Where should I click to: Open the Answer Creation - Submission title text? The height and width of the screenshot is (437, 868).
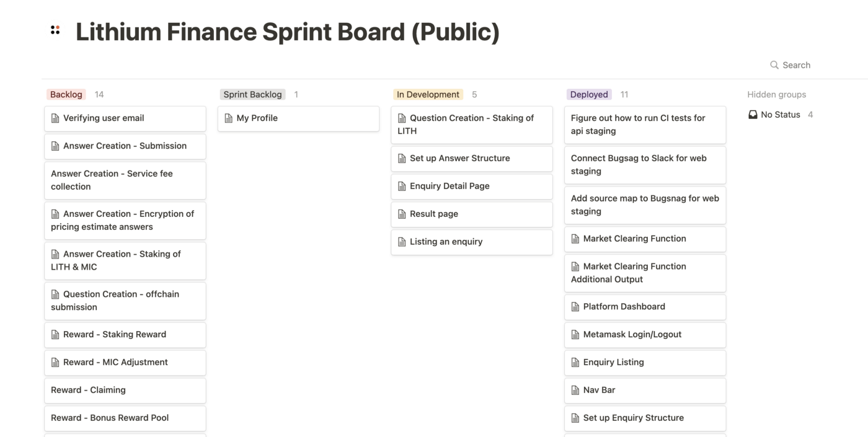[x=125, y=146]
